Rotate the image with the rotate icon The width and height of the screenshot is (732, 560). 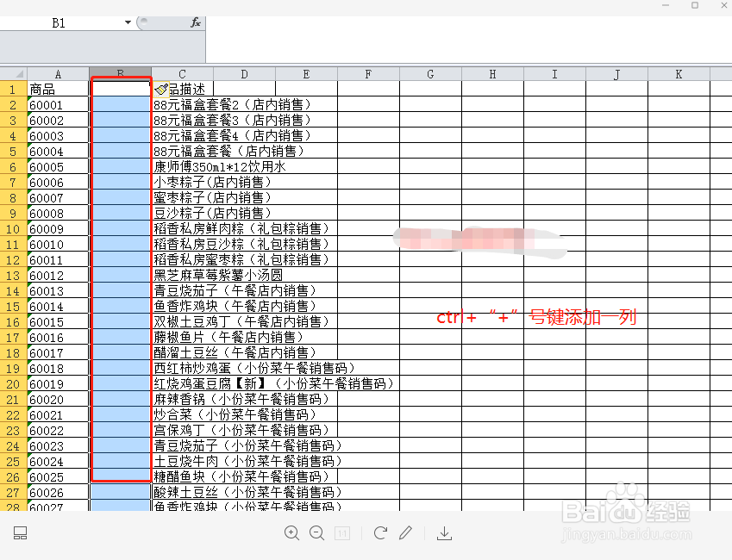coord(380,533)
